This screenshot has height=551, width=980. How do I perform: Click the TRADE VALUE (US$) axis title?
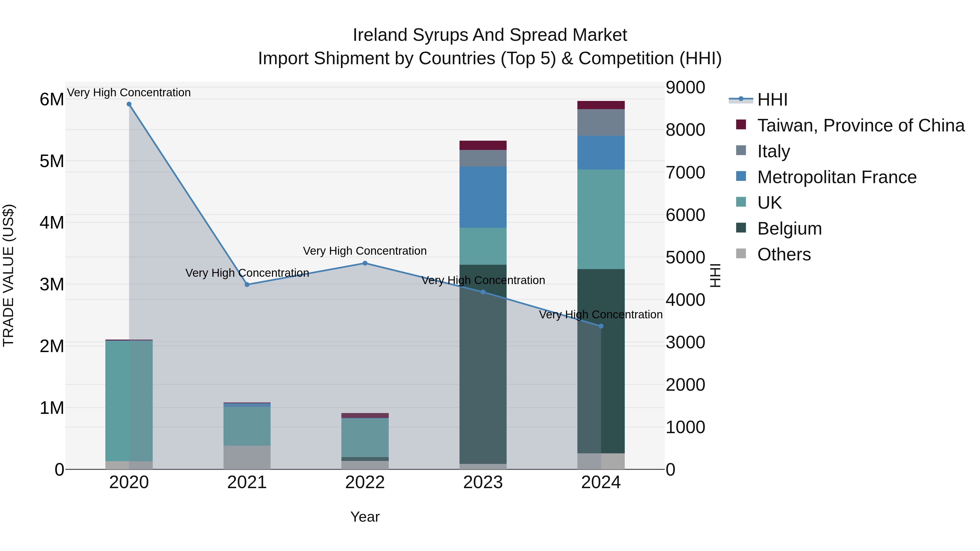[x=9, y=275]
